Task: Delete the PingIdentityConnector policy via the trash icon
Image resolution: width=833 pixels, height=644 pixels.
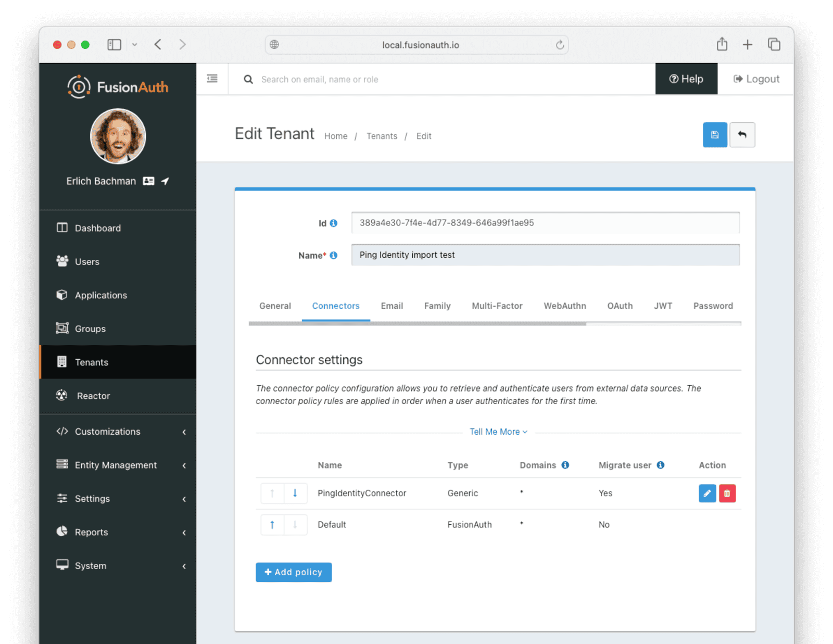Action: [x=727, y=493]
